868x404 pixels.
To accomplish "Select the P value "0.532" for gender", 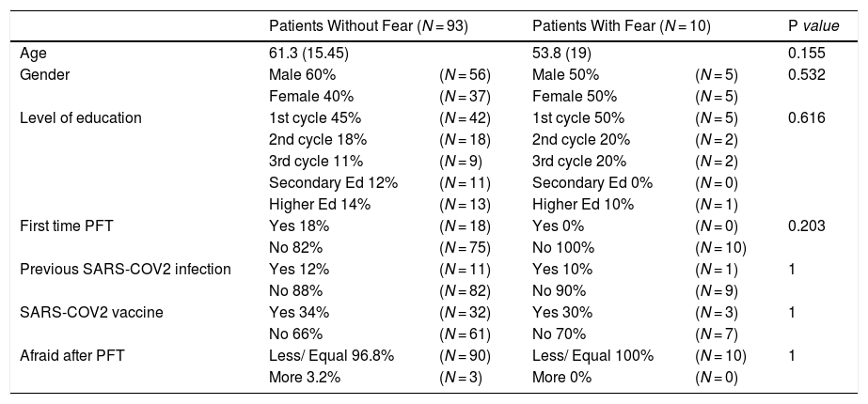I will click(x=807, y=74).
